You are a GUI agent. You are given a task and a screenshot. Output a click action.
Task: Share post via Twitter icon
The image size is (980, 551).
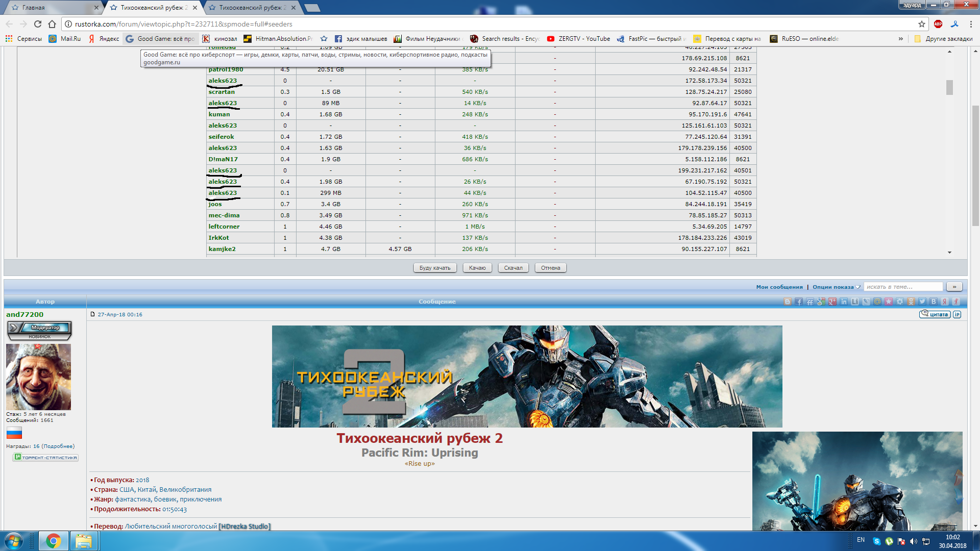tap(922, 302)
